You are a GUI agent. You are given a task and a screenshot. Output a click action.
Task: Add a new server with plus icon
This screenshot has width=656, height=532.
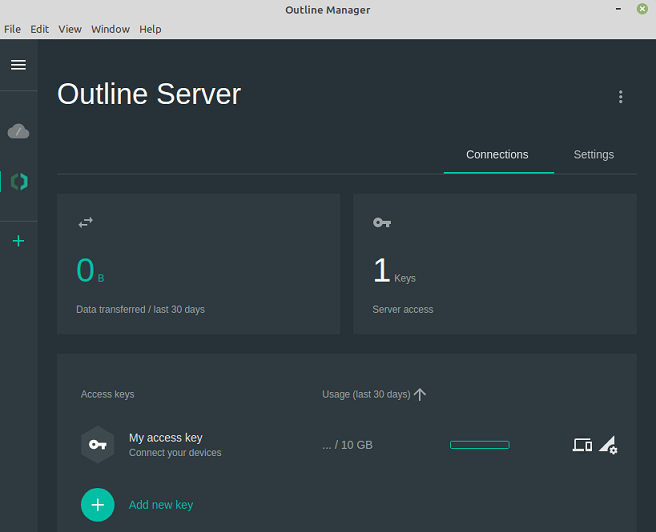pyautogui.click(x=18, y=241)
